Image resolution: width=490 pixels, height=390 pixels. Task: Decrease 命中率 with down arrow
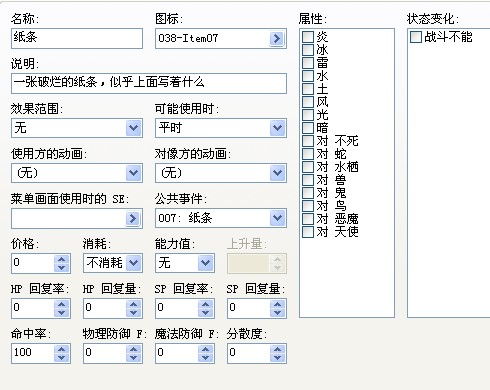click(x=62, y=357)
